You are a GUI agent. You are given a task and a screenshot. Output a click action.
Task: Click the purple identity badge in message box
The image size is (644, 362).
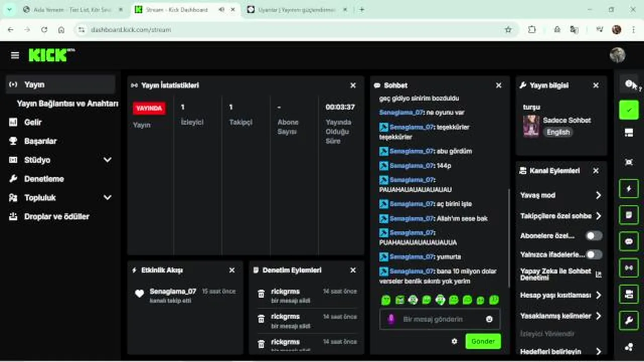391,319
